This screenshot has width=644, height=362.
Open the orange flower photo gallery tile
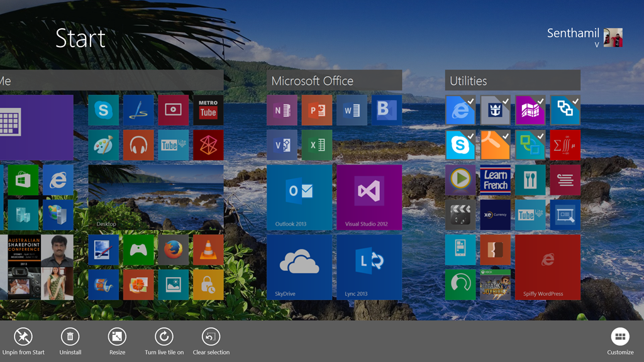point(138,285)
